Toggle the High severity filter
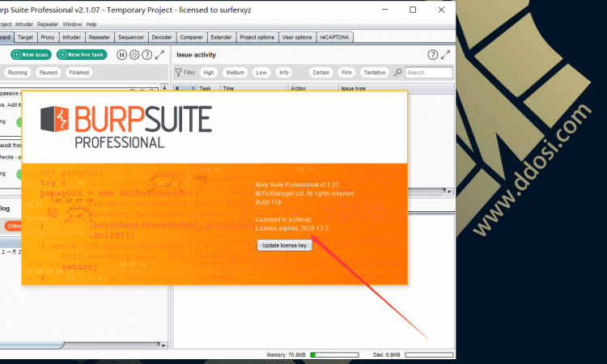 209,72
